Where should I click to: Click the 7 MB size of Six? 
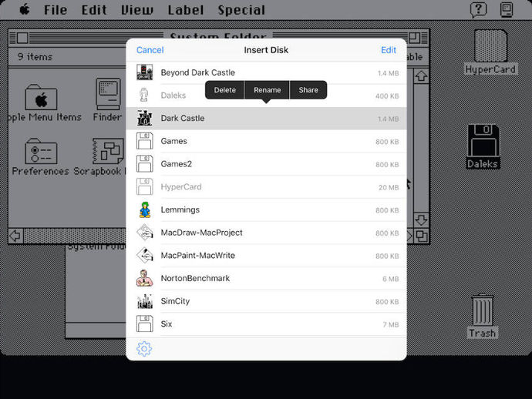391,325
